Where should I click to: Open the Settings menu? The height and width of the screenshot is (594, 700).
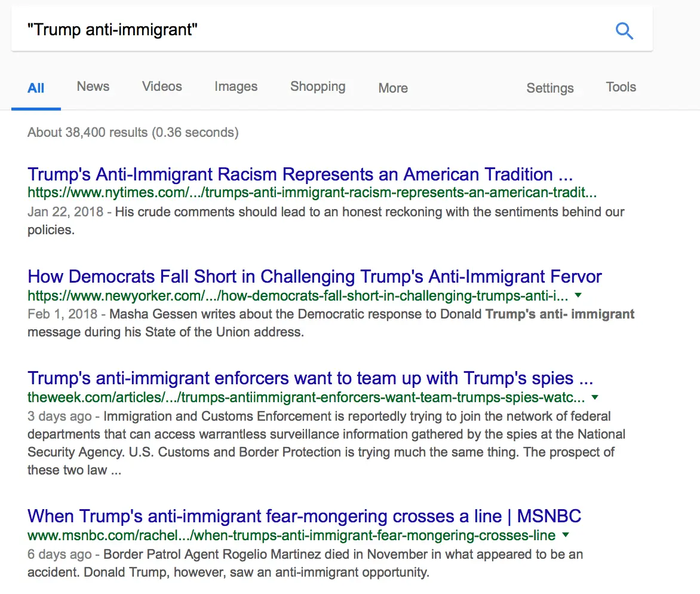click(550, 88)
